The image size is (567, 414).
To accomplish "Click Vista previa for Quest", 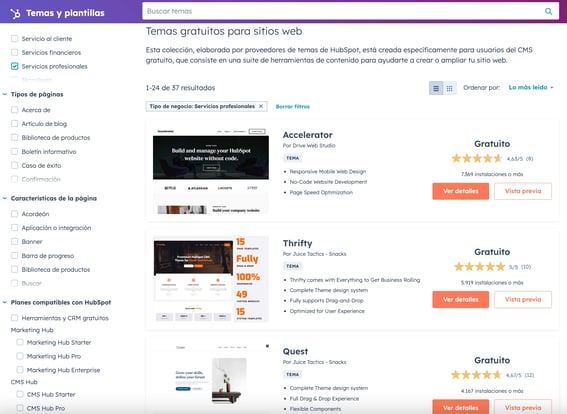I will coord(523,407).
